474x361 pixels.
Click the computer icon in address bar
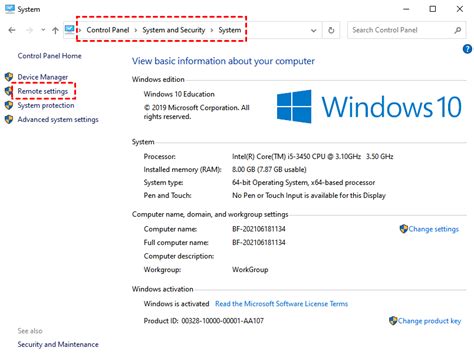(70, 30)
